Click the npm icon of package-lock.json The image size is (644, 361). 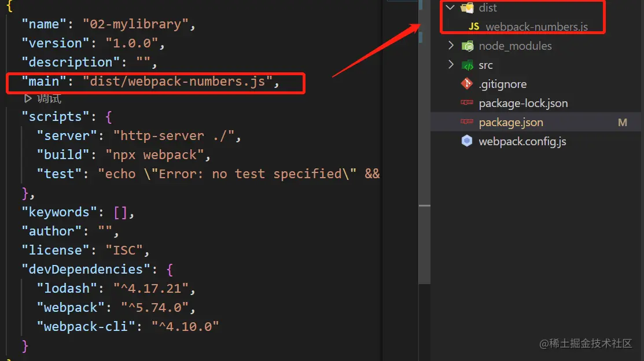467,102
